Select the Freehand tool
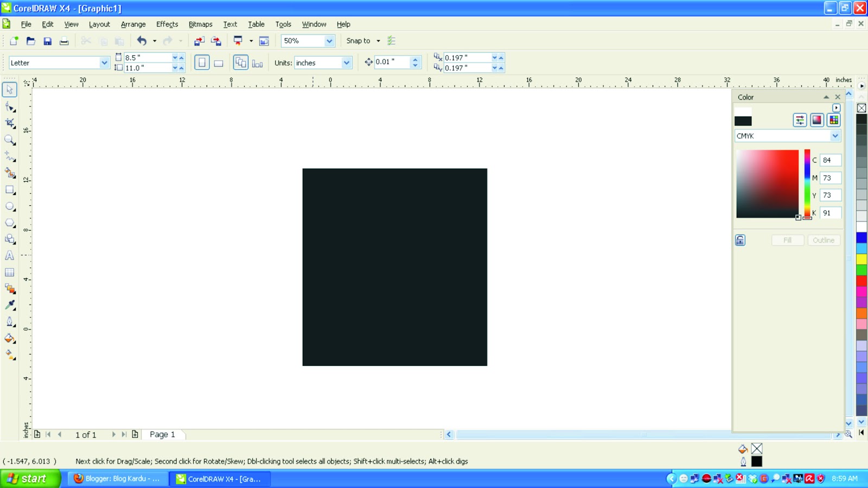The image size is (868, 488). pos(10,156)
